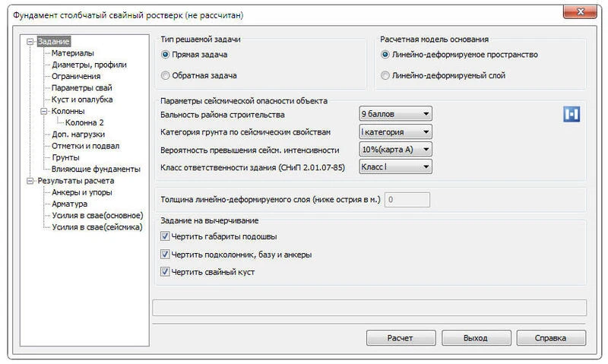
Task: Collapse the Задание tree node
Action: pos(30,43)
